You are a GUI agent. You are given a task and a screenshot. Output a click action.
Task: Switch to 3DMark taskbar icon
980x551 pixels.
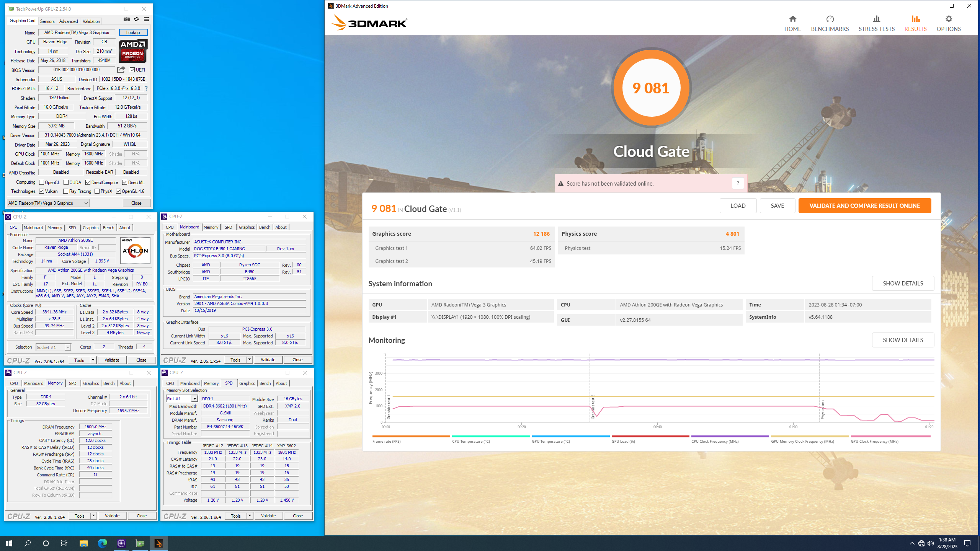click(x=158, y=543)
